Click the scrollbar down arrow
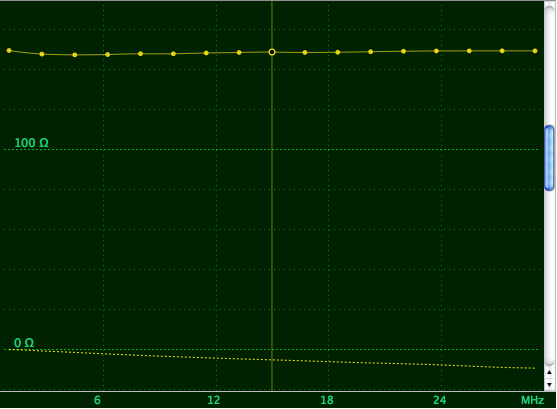 [x=549, y=384]
